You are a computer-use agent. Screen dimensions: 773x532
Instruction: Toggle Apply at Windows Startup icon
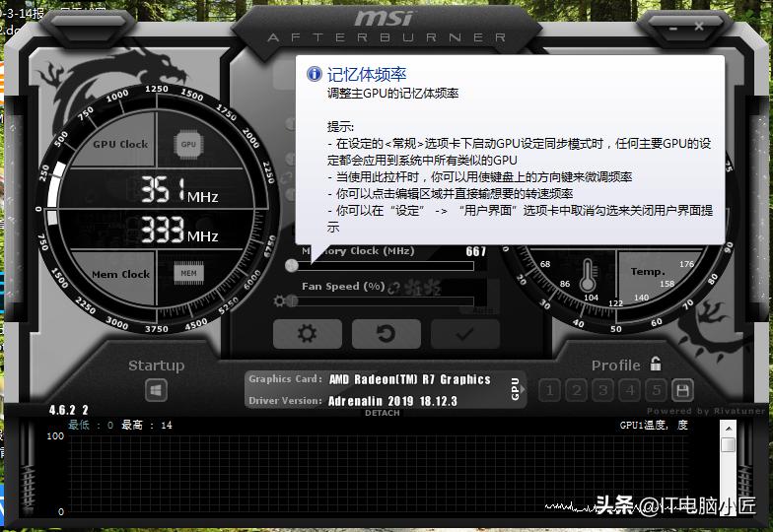[x=156, y=391]
